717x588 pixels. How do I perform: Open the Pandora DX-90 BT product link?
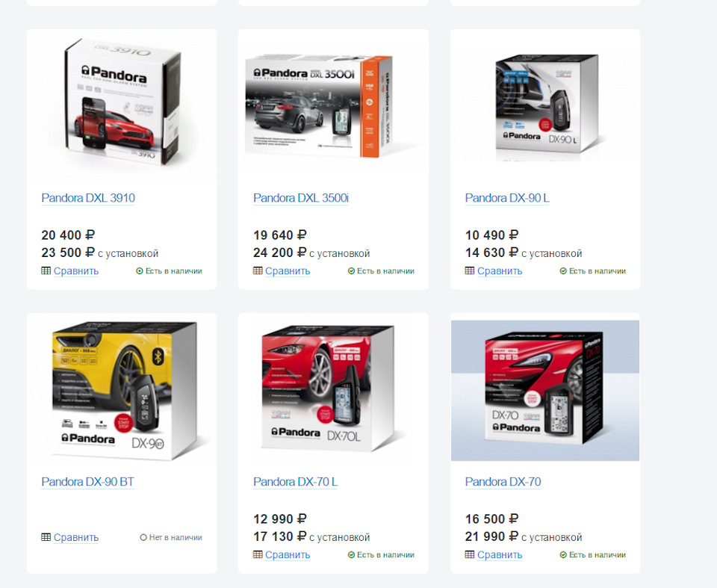pyautogui.click(x=88, y=482)
